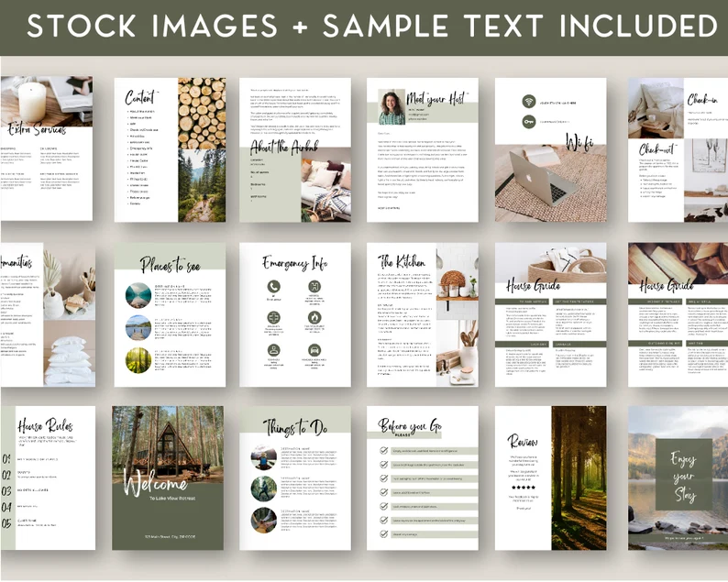Click the WiFi signal icon
728x582 pixels.
pos(528,101)
